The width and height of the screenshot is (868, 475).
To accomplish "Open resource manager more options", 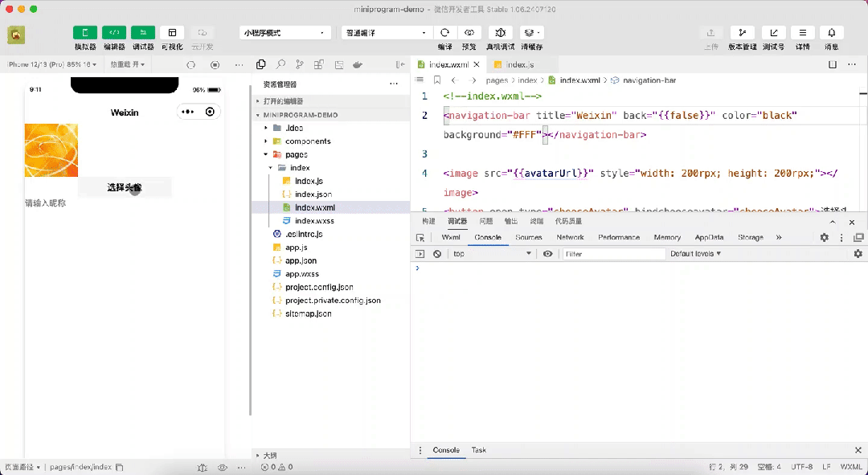I will pyautogui.click(x=394, y=84).
